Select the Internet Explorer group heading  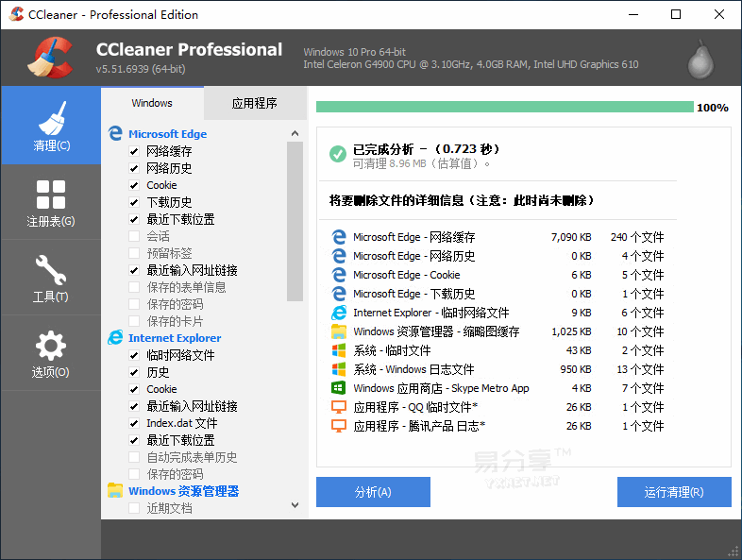point(175,338)
